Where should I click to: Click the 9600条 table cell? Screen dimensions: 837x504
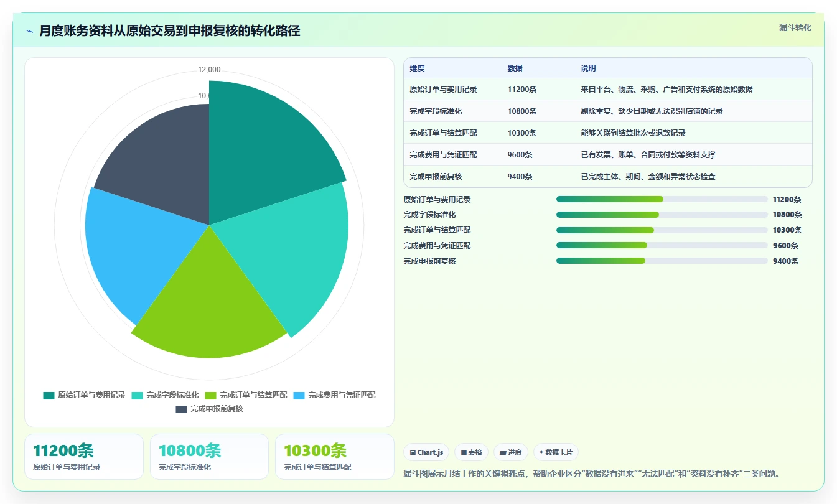point(520,155)
